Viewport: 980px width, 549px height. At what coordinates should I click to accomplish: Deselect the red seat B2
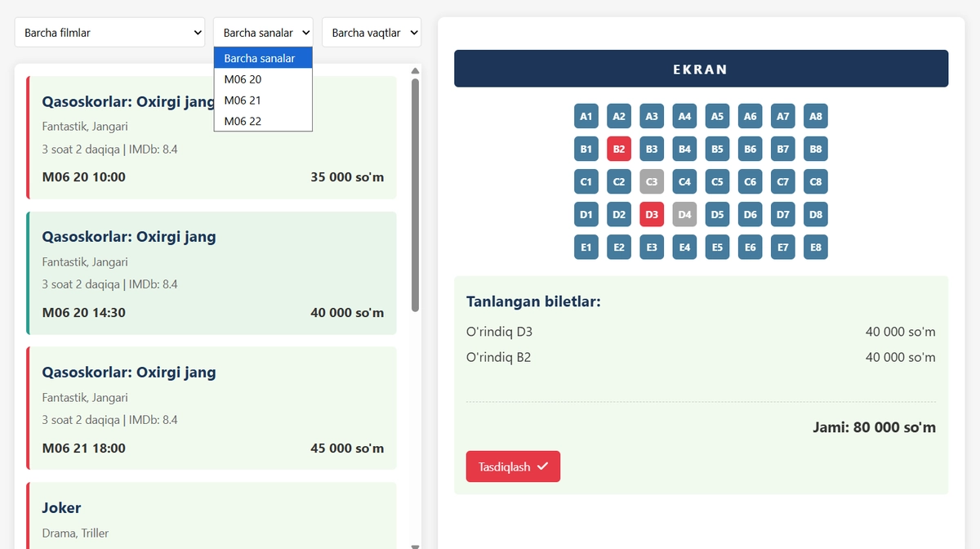619,149
